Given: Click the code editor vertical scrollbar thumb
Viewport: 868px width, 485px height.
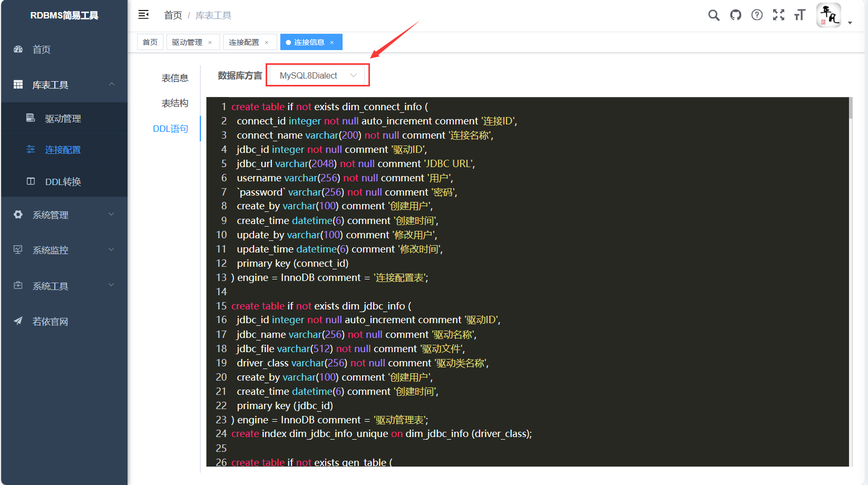Looking at the screenshot, I should pyautogui.click(x=851, y=108).
